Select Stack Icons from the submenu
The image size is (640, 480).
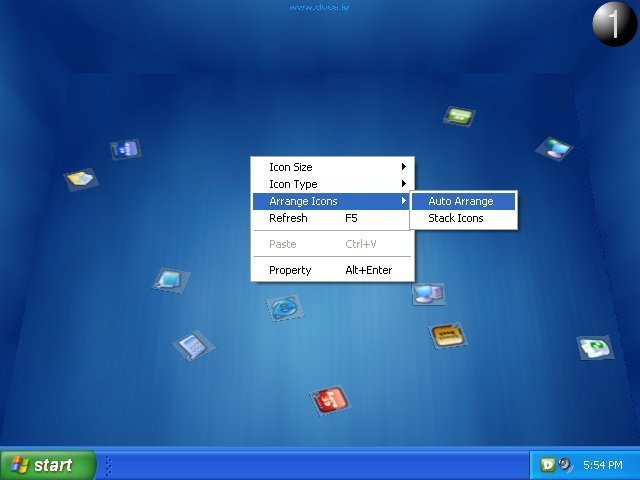(x=463, y=218)
